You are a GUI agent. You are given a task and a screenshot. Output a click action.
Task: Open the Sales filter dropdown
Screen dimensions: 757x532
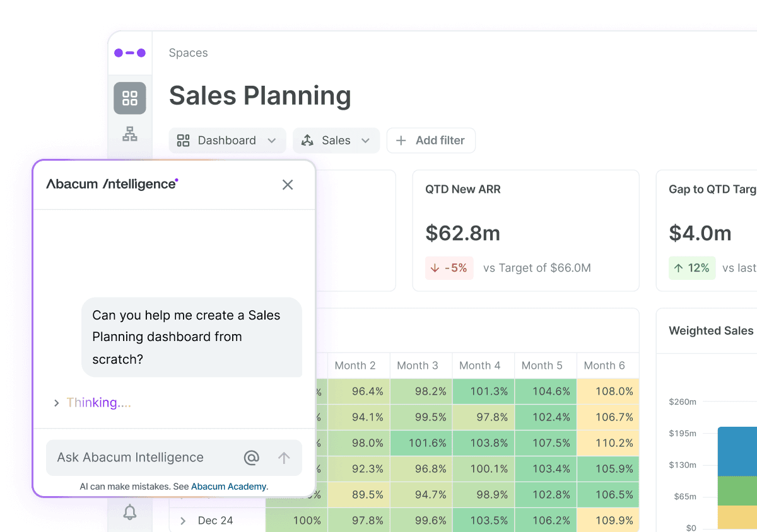(x=365, y=140)
